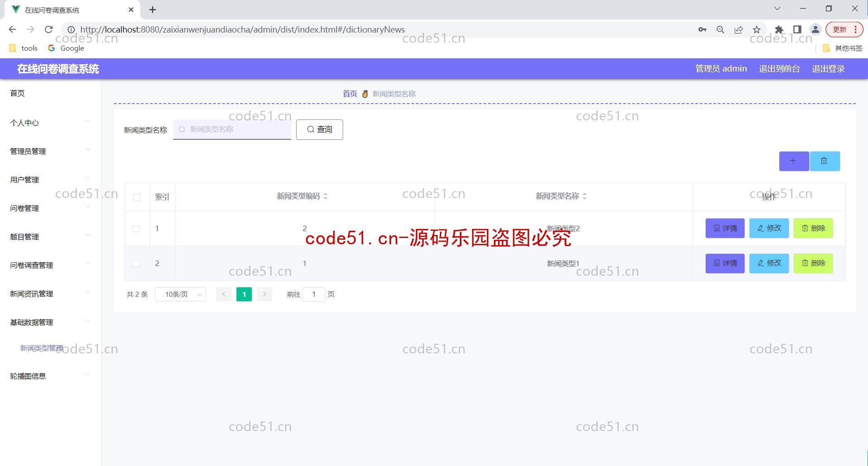Click the 共 2 条 total text
The width and height of the screenshot is (868, 466).
[x=137, y=294]
